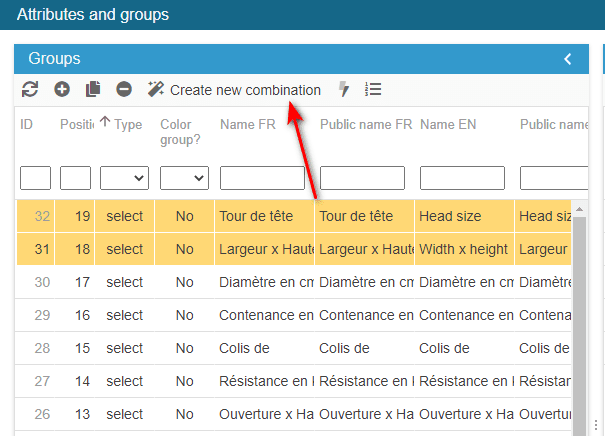Open the Color group filter dropdown
Image resolution: width=605 pixels, height=436 pixels.
(184, 178)
